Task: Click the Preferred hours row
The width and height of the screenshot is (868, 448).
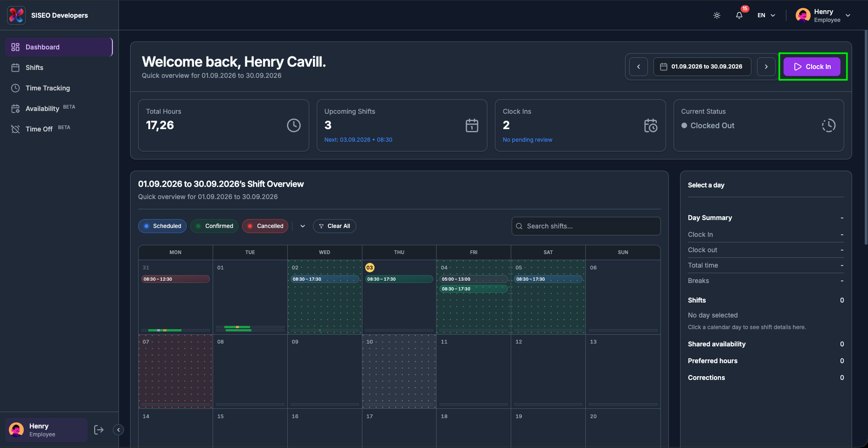Action: 766,361
